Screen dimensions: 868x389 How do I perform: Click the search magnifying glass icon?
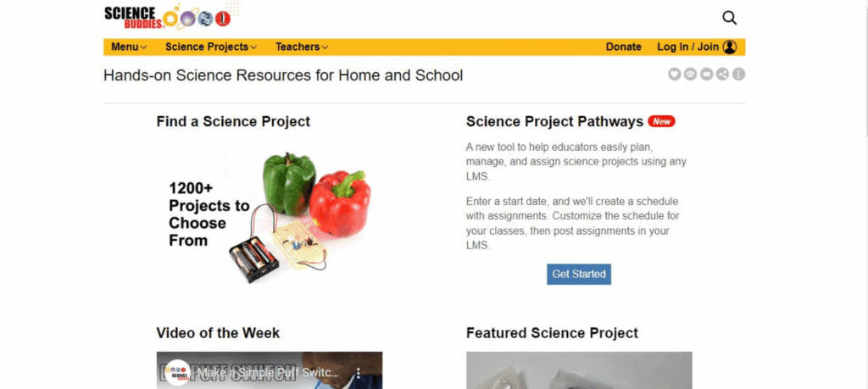[x=729, y=17]
